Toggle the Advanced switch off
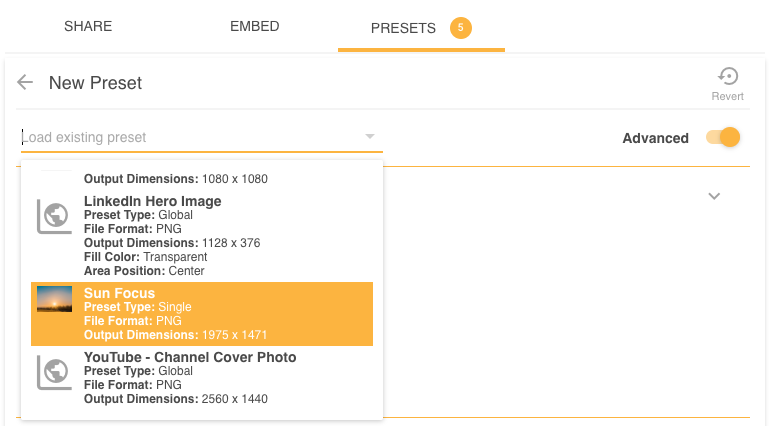Screen dimensions: 775x426 723,138
